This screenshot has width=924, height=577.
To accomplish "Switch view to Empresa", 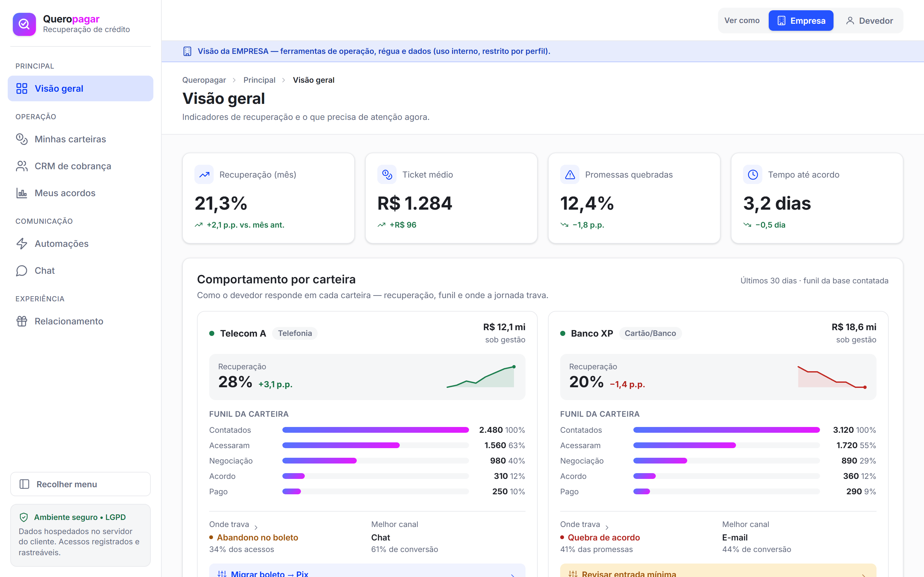I will coord(801,21).
